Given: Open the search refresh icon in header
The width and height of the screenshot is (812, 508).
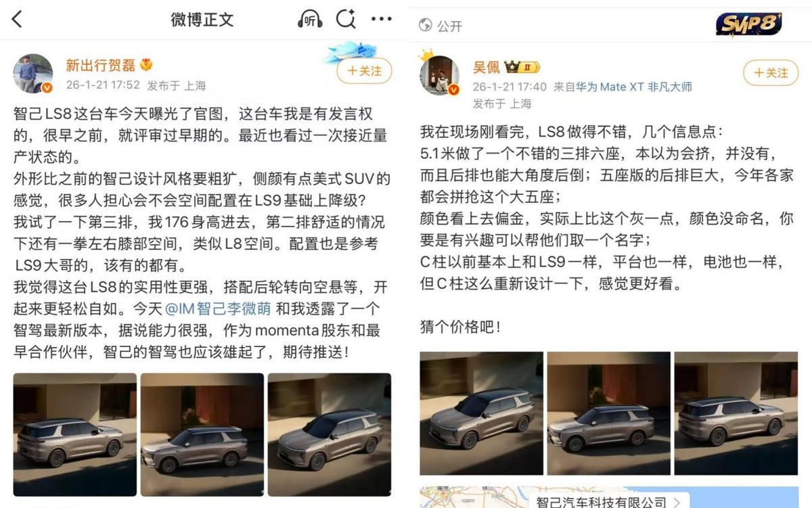Looking at the screenshot, I should pyautogui.click(x=346, y=19).
